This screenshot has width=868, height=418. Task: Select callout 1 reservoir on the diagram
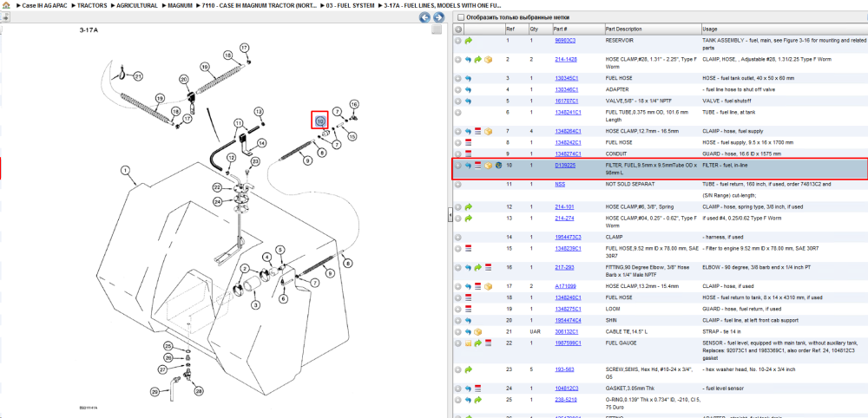126,170
